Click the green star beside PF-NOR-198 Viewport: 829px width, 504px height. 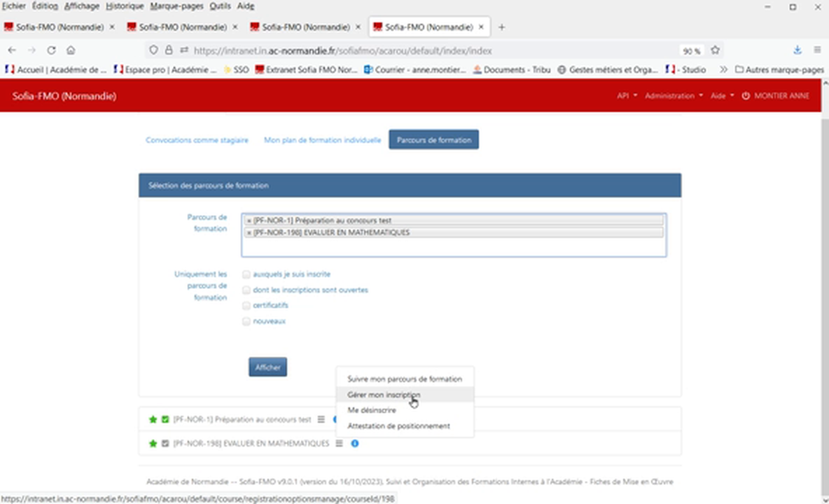(153, 443)
